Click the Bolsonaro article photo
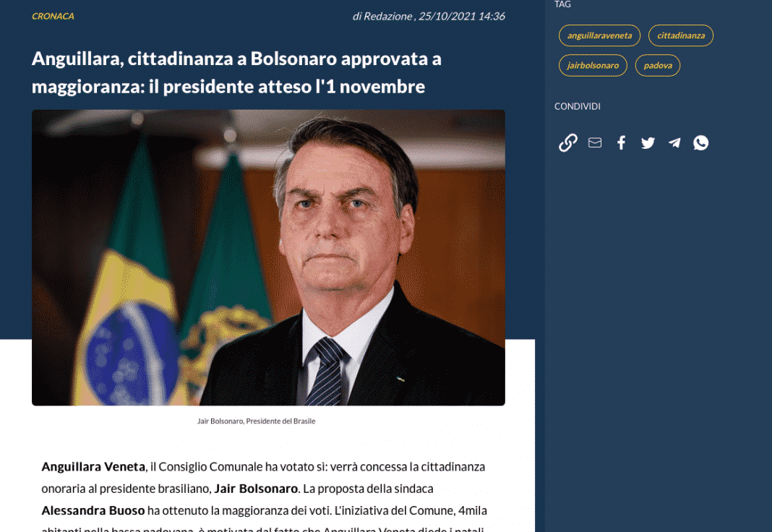Screen dimensions: 772x532 pos(268,257)
